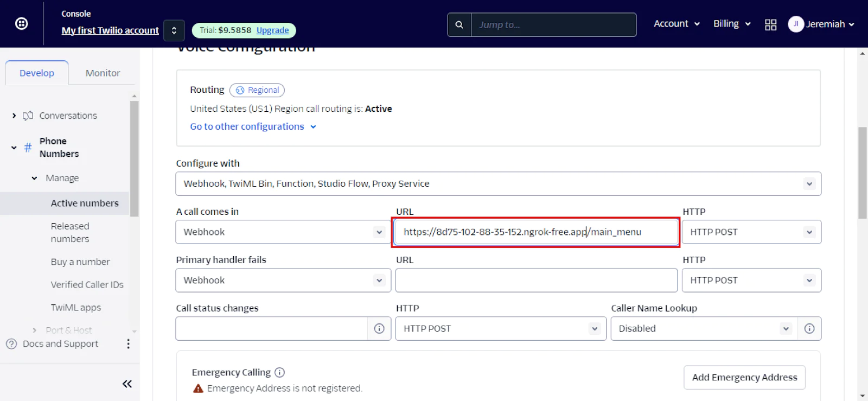Click the Phone Numbers hash icon
This screenshot has width=868, height=401.
[28, 147]
